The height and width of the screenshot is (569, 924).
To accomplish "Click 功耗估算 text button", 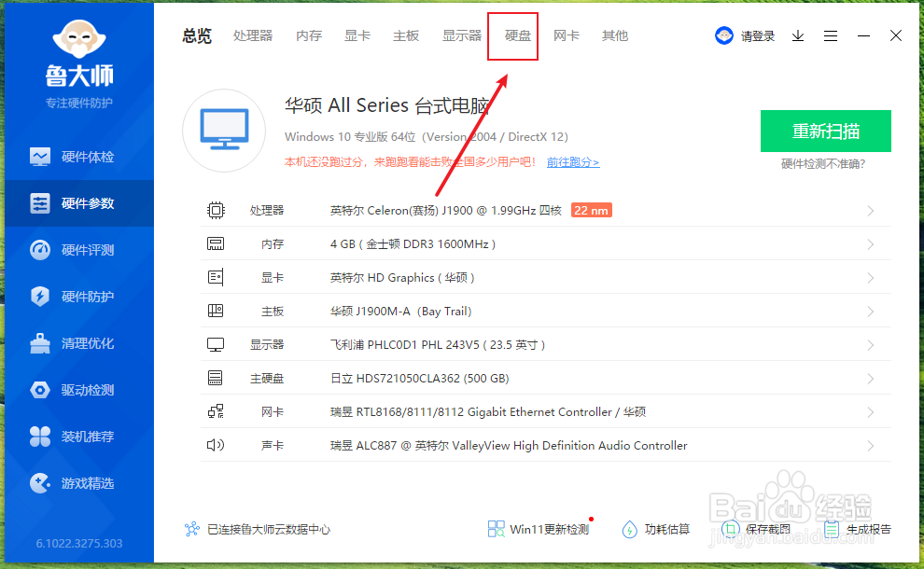I will click(x=667, y=529).
